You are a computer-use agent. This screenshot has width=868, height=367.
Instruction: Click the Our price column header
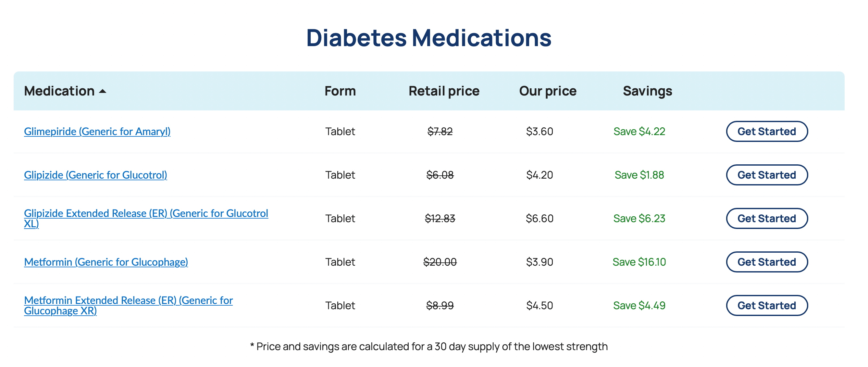tap(548, 91)
